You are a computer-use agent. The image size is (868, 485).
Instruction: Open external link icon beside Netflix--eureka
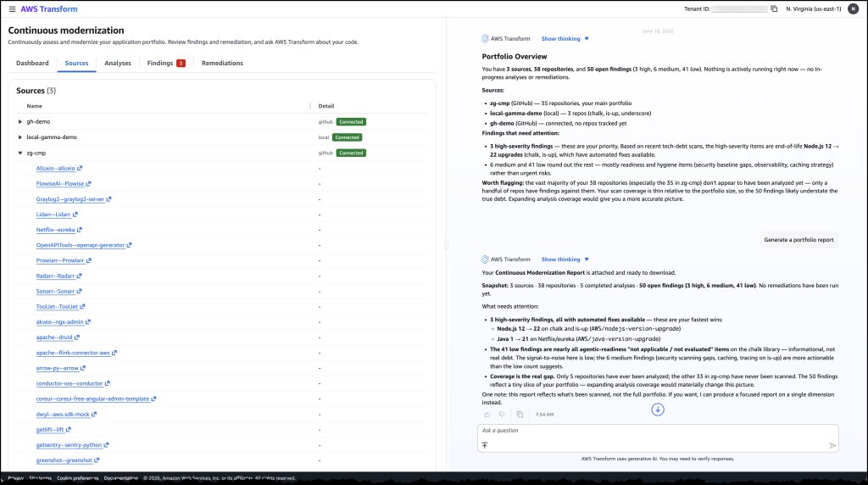click(x=80, y=230)
